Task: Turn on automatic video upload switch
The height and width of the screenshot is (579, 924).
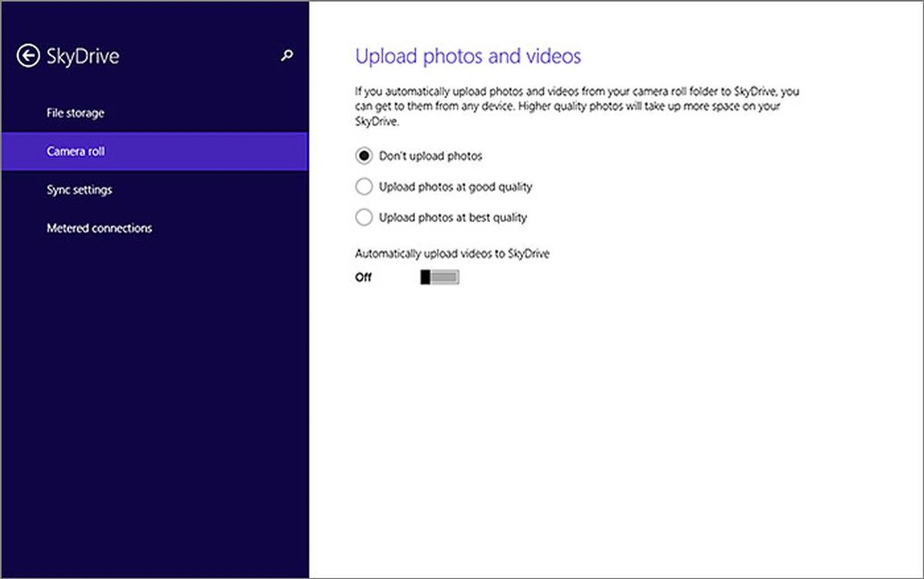Action: [439, 277]
